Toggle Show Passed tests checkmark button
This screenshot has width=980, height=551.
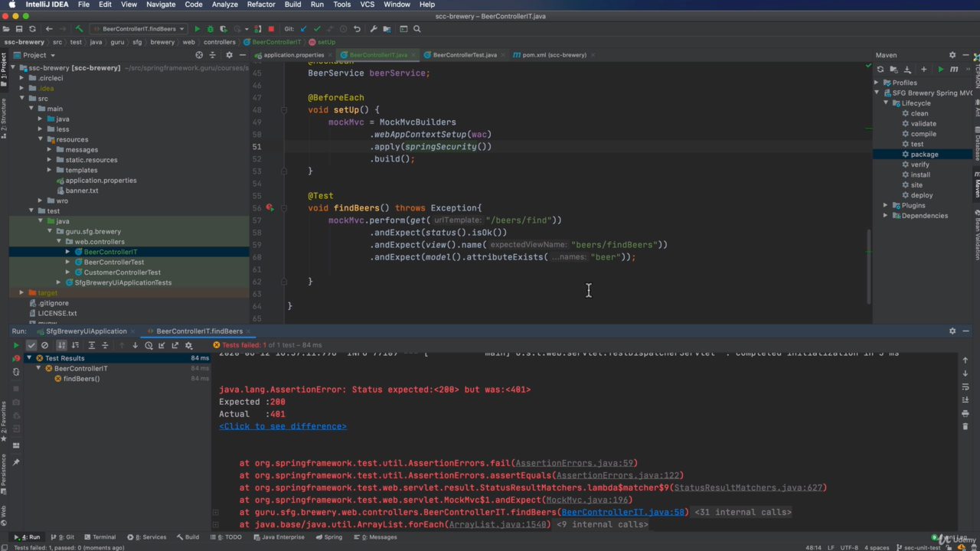[x=31, y=345]
